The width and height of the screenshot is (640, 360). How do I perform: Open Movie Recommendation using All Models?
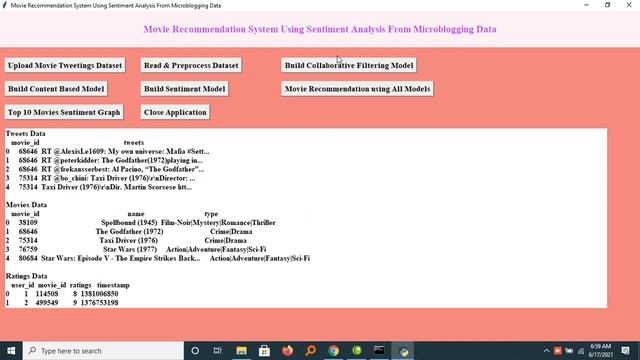tap(358, 89)
